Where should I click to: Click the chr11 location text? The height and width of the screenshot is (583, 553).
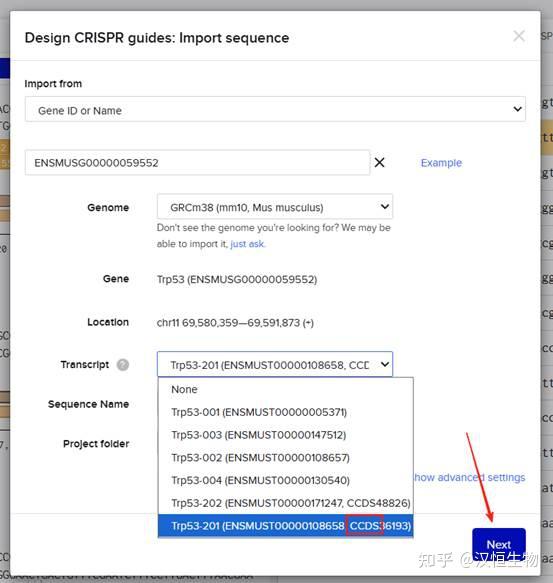(235, 323)
